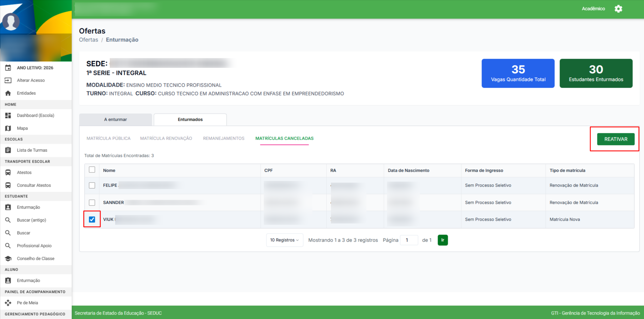
Task: Uncheck the VIUK row checkbox
Action: point(92,219)
